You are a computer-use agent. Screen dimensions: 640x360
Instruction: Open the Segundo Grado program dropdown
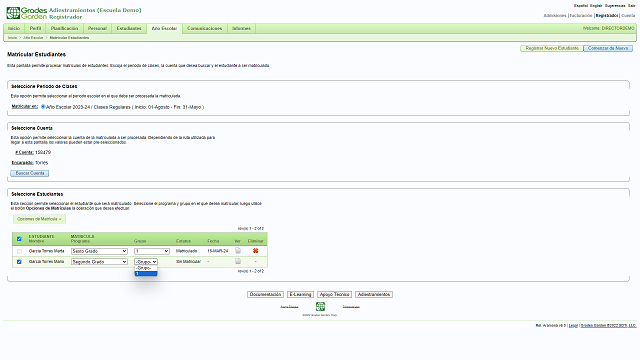(99, 262)
